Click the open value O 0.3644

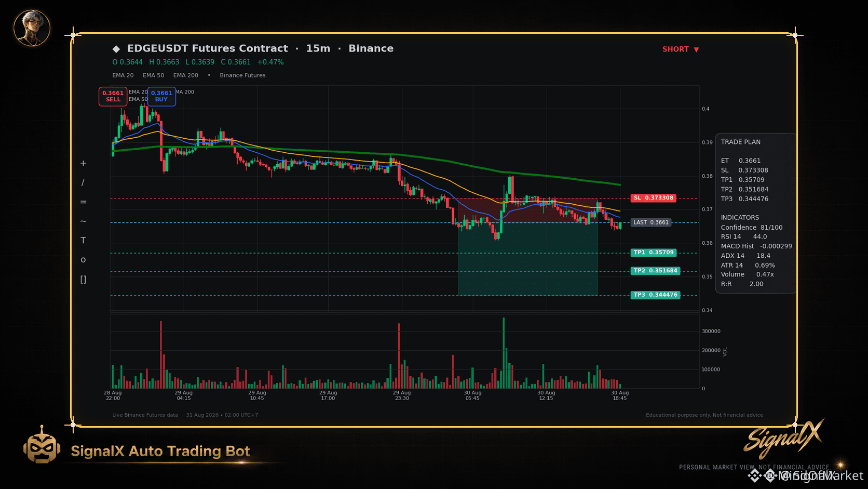[x=128, y=62]
